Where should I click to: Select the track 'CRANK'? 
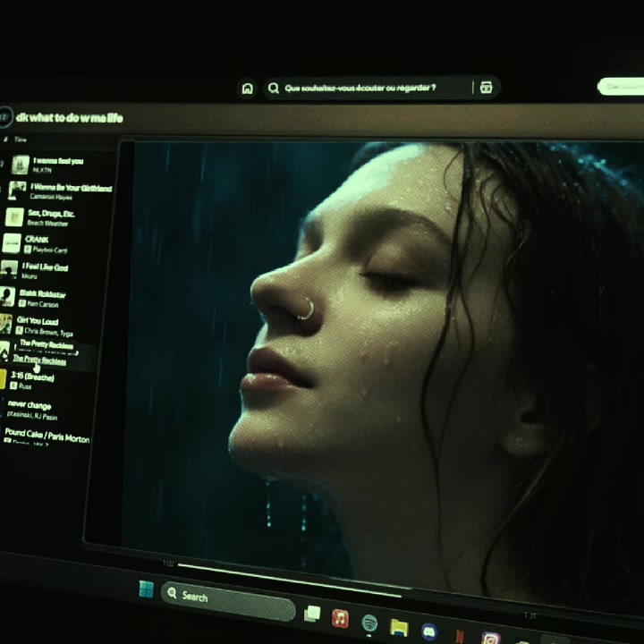click(x=37, y=240)
